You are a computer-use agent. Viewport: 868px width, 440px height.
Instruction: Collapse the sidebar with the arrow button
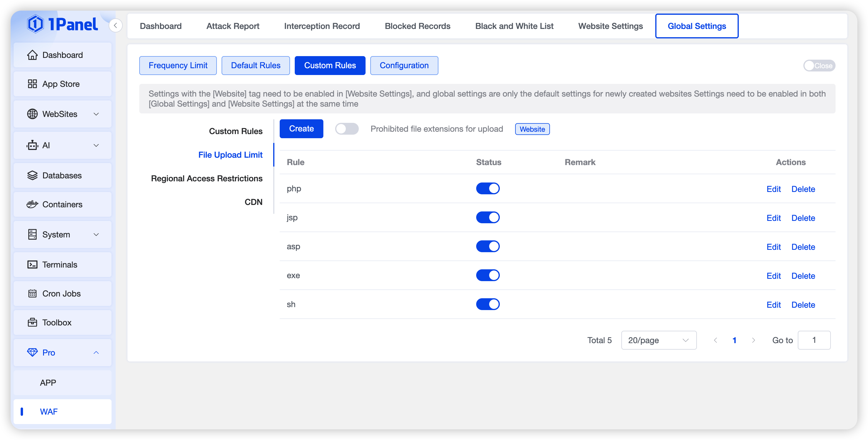pos(116,26)
